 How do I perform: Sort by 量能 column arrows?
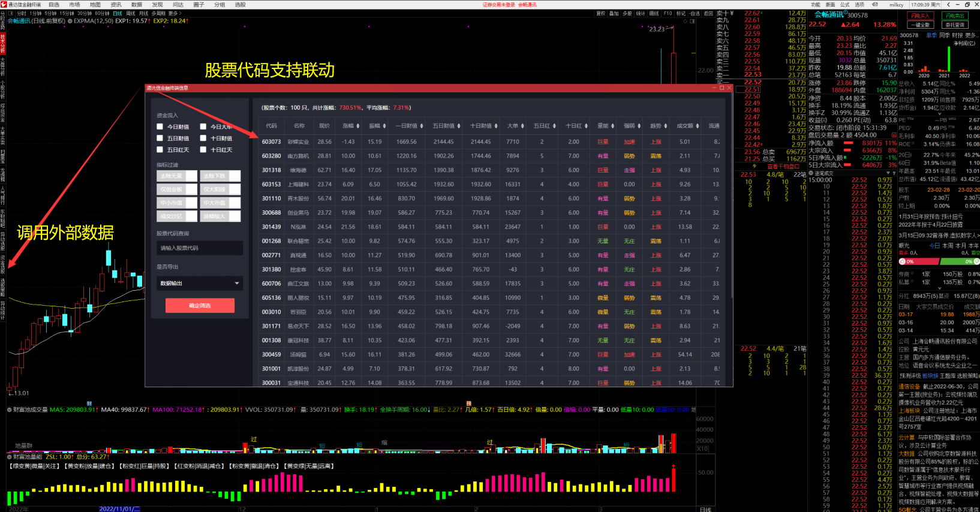[x=613, y=126]
